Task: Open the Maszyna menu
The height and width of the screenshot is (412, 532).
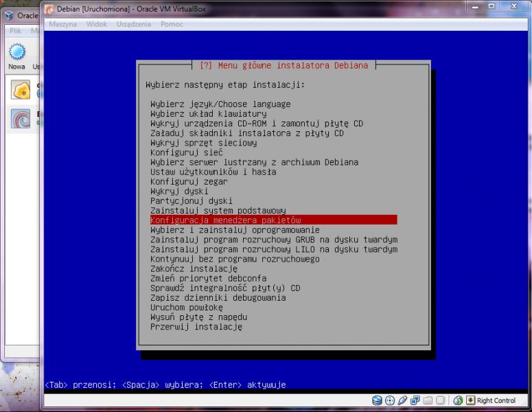Action: [63, 24]
